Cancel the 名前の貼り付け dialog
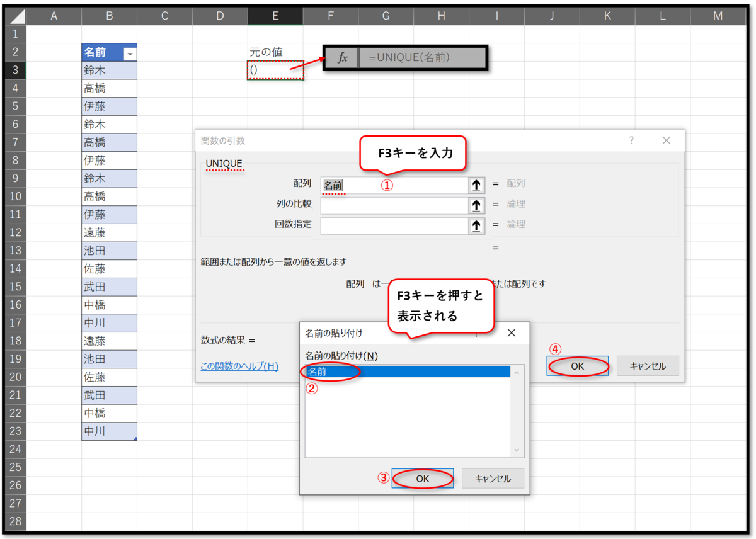 [x=493, y=479]
